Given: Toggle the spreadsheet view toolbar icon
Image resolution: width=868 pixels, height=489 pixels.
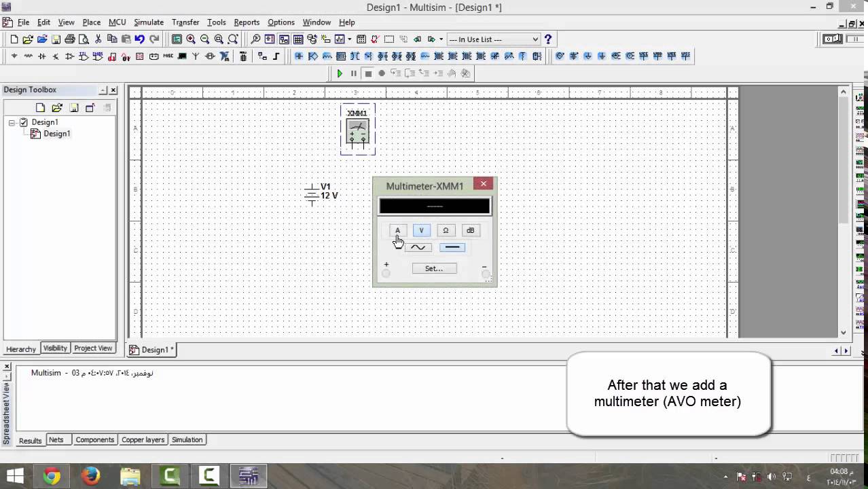Looking at the screenshot, I should [x=297, y=39].
